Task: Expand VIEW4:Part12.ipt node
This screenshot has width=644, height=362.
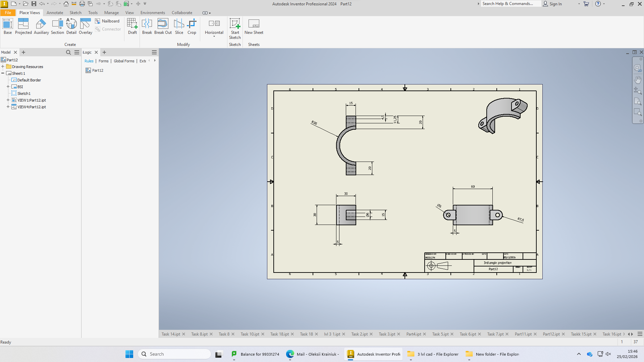Action: coord(8,107)
